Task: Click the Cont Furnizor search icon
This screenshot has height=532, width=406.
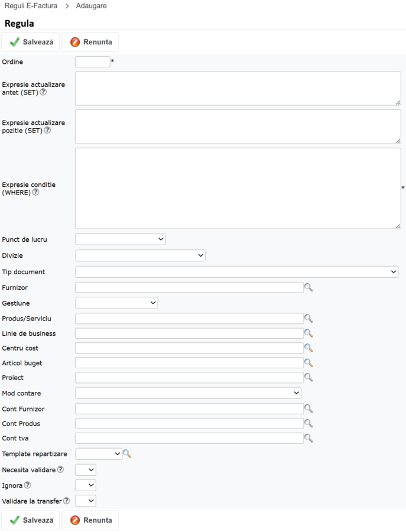Action: [x=308, y=409]
